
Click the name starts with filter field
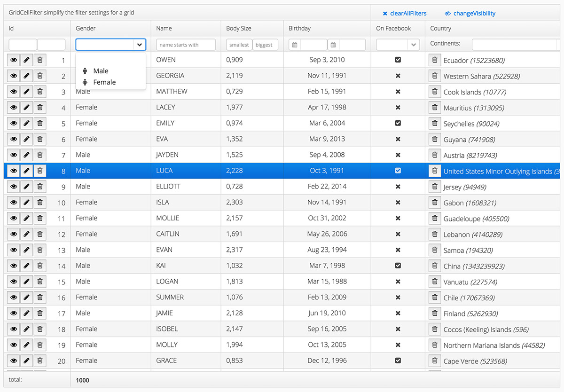[186, 45]
